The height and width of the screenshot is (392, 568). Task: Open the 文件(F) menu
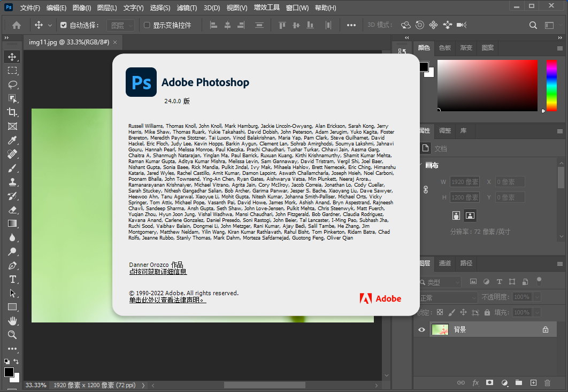pos(30,7)
